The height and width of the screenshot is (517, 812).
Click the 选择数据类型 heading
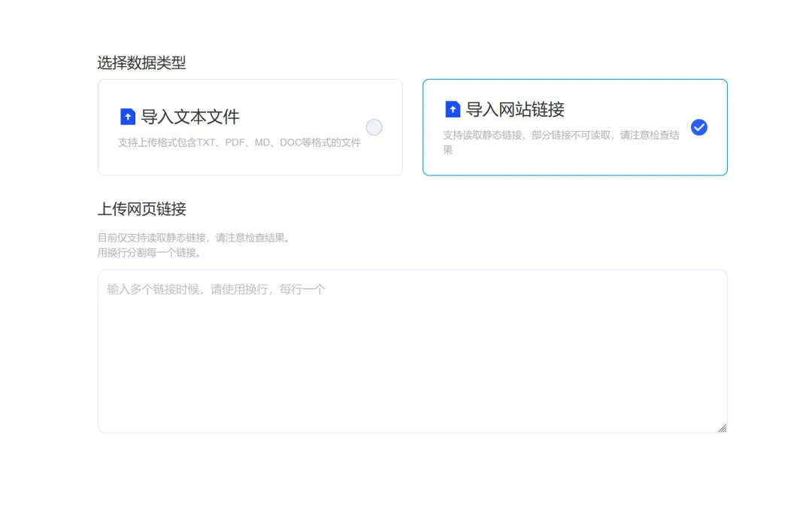click(x=141, y=62)
